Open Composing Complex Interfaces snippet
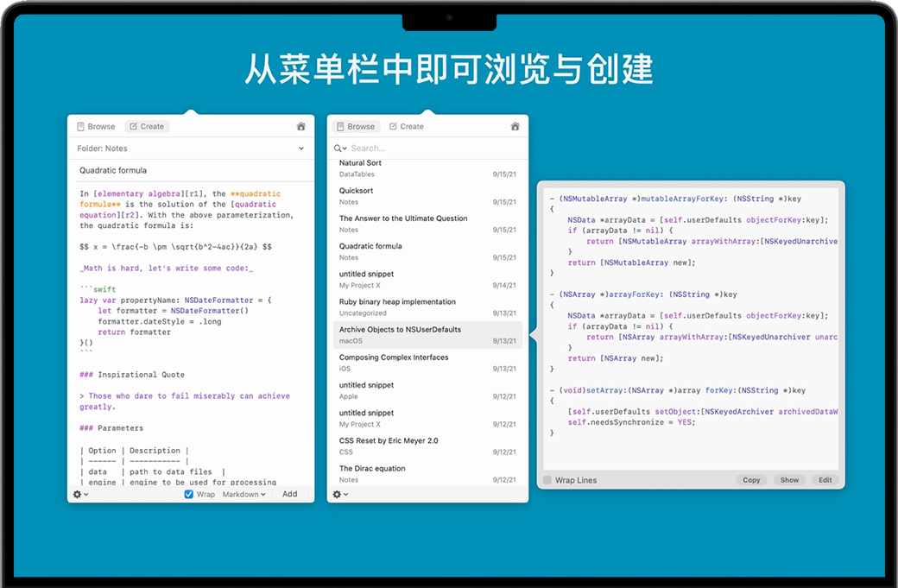 coord(427,363)
